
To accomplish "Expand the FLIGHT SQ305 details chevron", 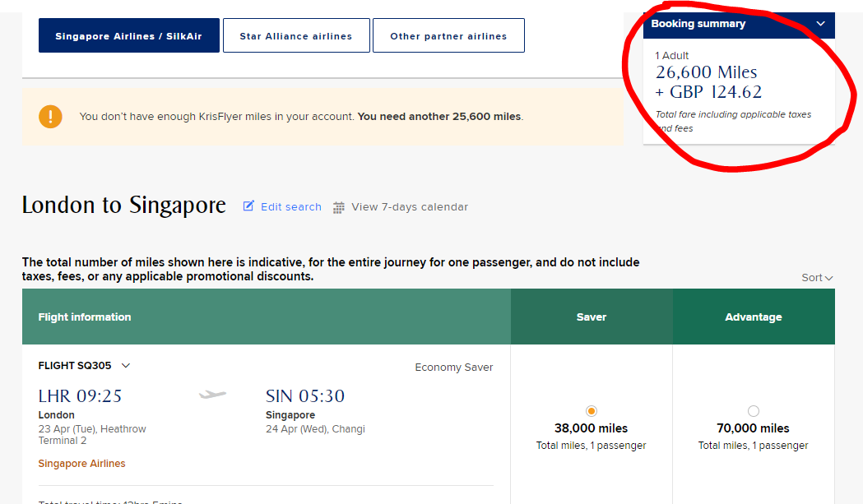I will point(126,366).
